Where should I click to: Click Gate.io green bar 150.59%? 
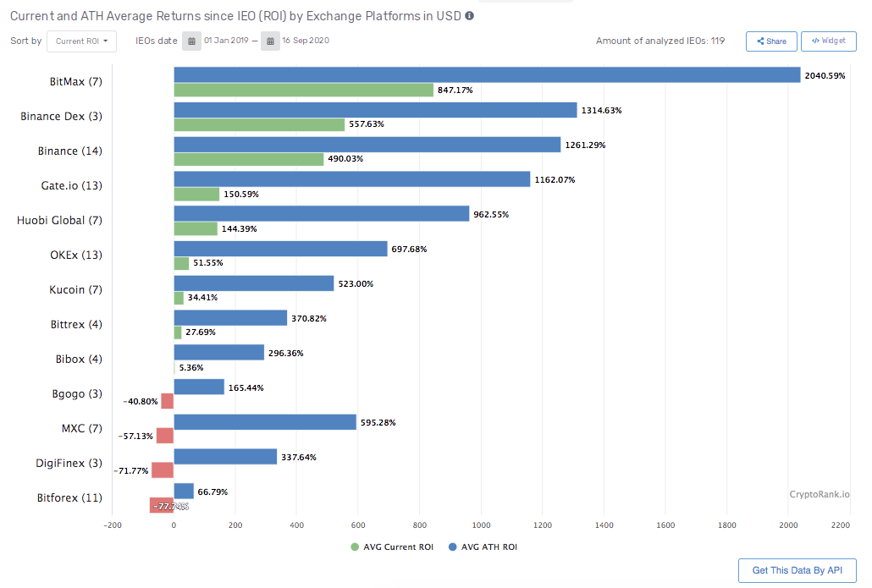[x=197, y=194]
